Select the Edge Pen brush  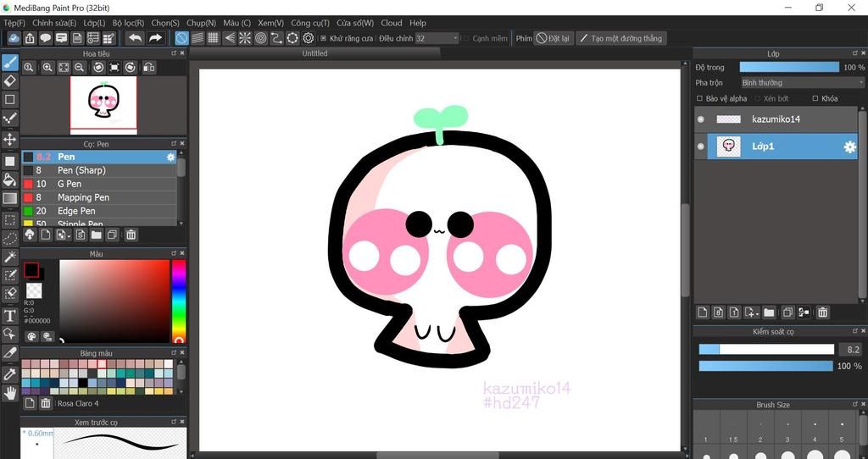coord(100,211)
